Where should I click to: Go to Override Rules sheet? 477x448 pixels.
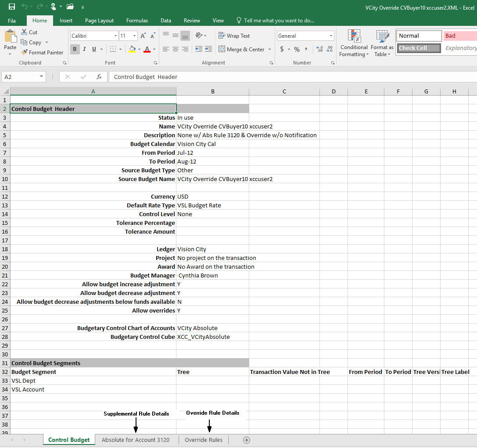(204, 440)
